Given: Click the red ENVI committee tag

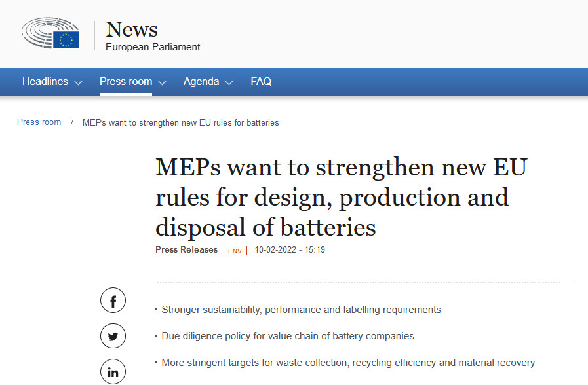Looking at the screenshot, I should (236, 250).
